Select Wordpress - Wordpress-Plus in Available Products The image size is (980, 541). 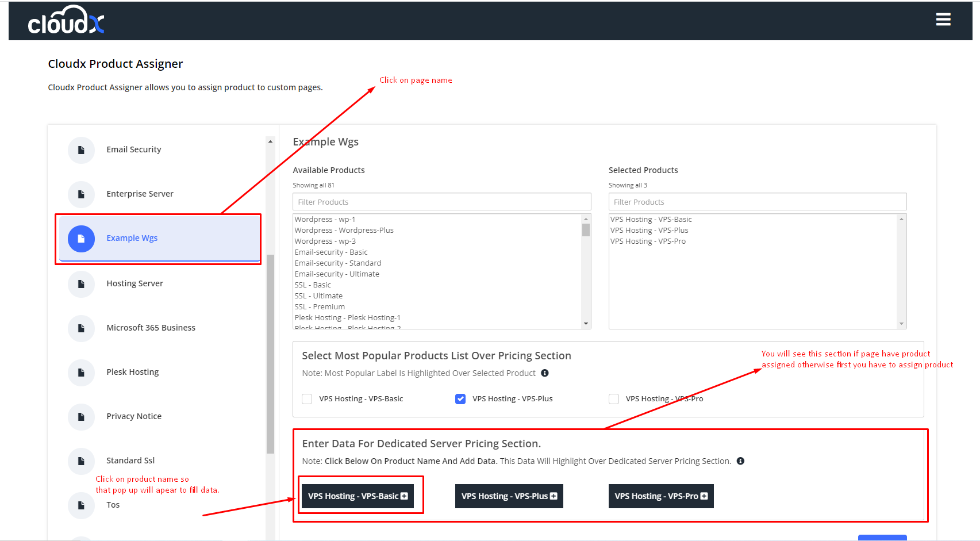(x=344, y=231)
